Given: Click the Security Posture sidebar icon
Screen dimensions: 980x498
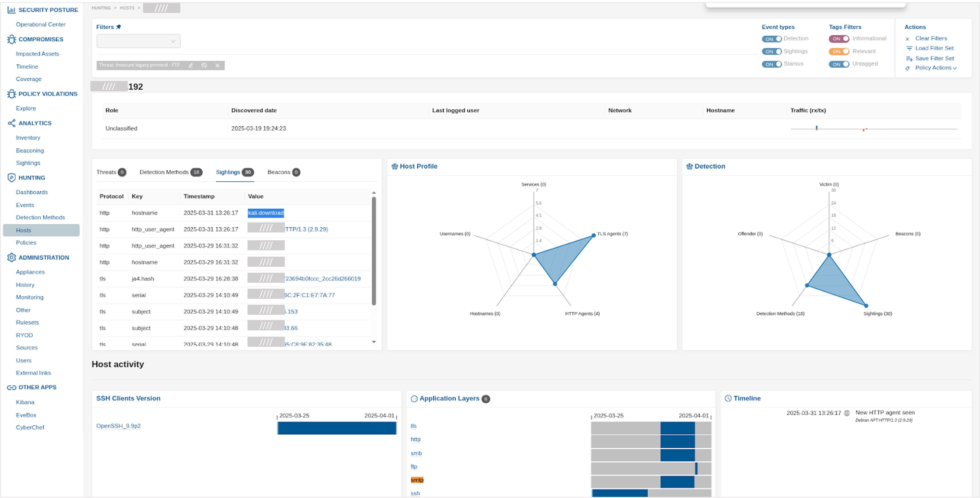Looking at the screenshot, I should [11, 10].
